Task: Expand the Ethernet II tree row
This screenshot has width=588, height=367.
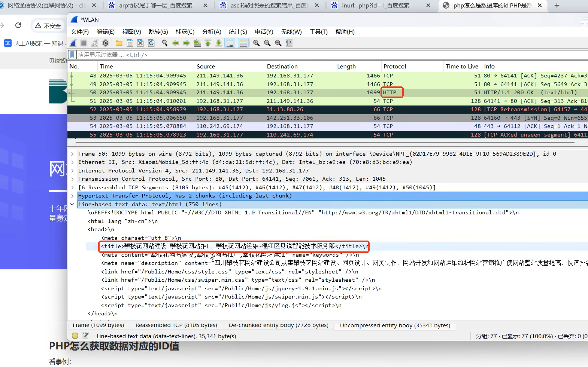Action: pos(72,162)
